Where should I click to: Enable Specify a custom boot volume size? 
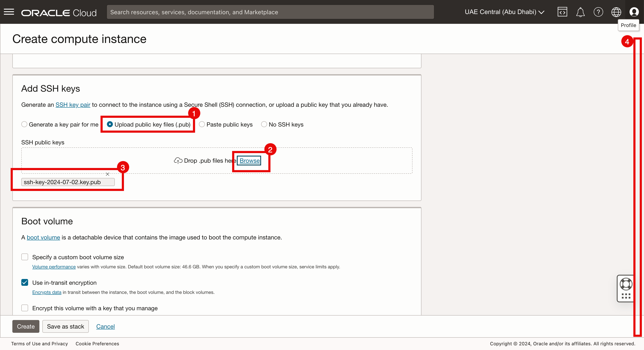(25, 257)
